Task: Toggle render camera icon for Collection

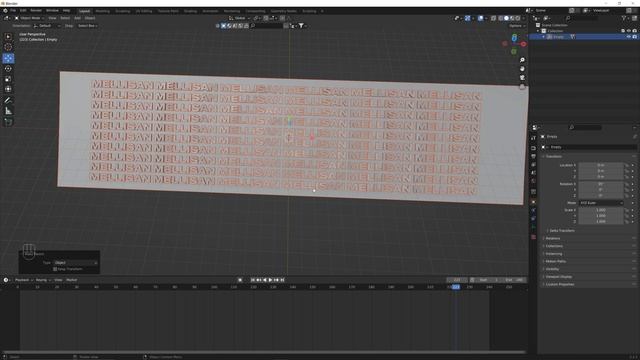Action: point(634,31)
